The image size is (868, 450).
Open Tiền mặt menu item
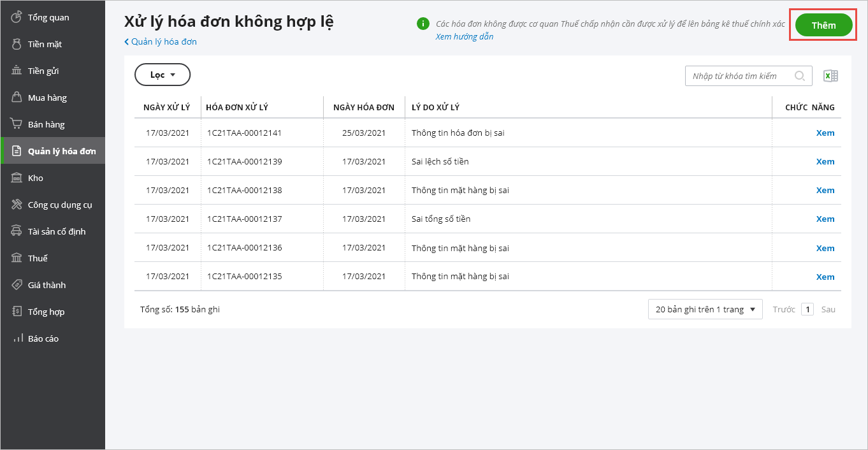45,44
